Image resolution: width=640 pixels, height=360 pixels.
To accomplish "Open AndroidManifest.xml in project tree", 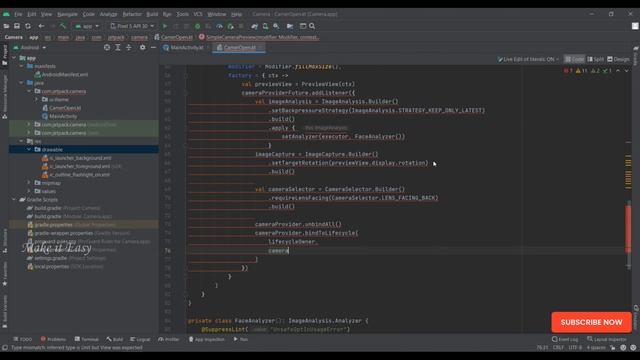I will 61,75.
